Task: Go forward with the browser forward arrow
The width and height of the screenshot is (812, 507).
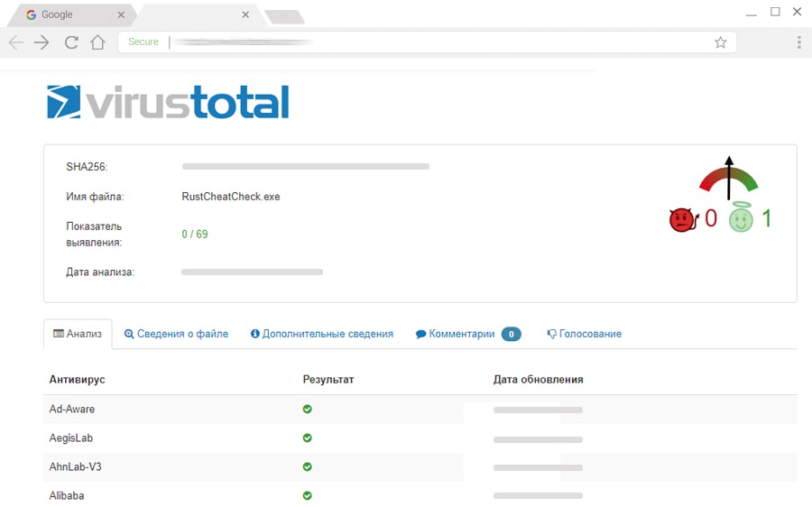Action: click(x=42, y=42)
